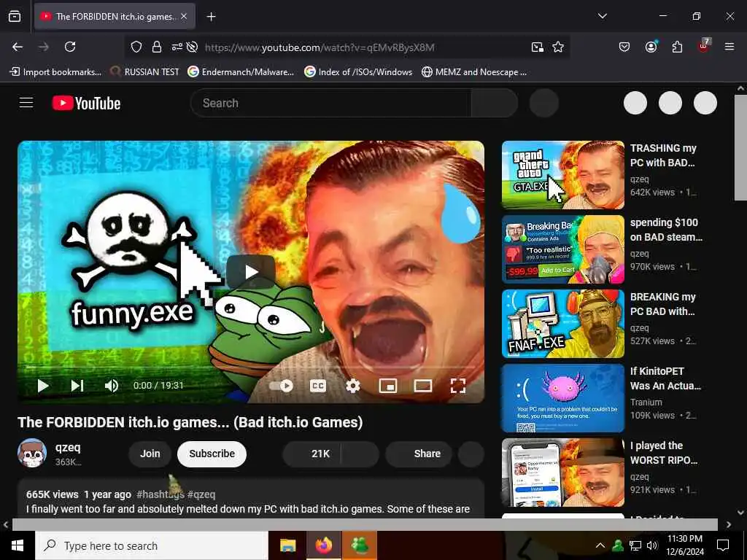The height and width of the screenshot is (560, 747).
Task: Like the video with 21K likes
Action: click(312, 454)
